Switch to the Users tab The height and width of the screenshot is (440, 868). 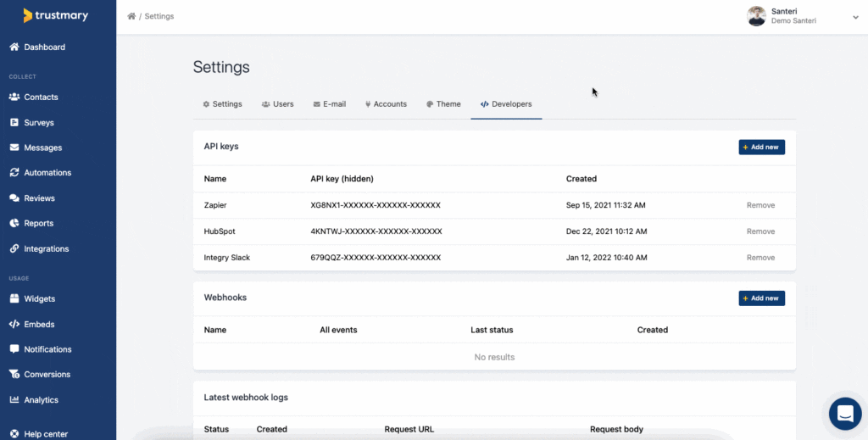(x=278, y=104)
